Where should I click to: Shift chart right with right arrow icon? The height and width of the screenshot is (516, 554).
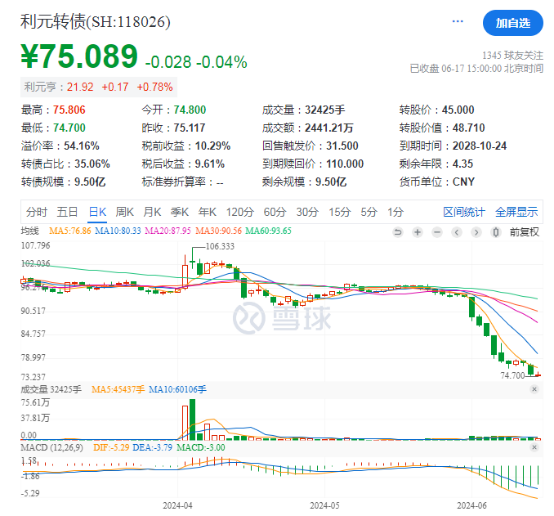tap(476, 232)
